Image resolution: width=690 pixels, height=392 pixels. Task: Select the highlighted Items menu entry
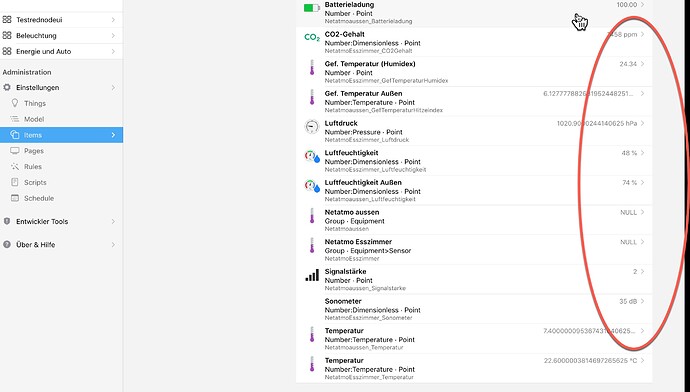pos(62,135)
